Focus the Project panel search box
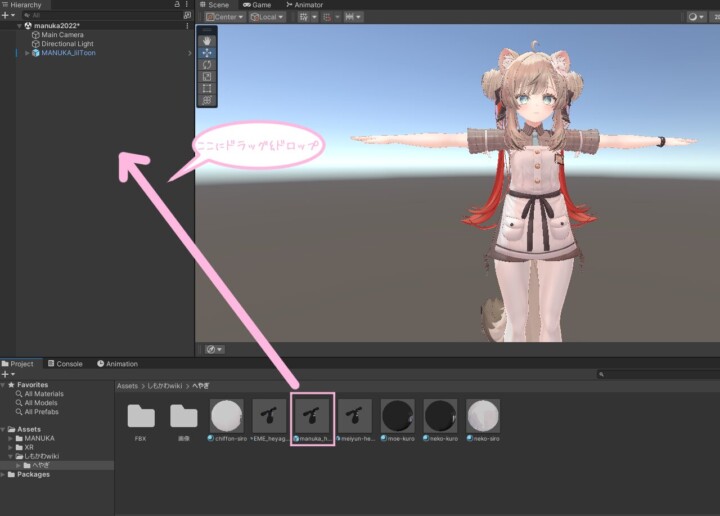The height and width of the screenshot is (516, 720). (658, 374)
